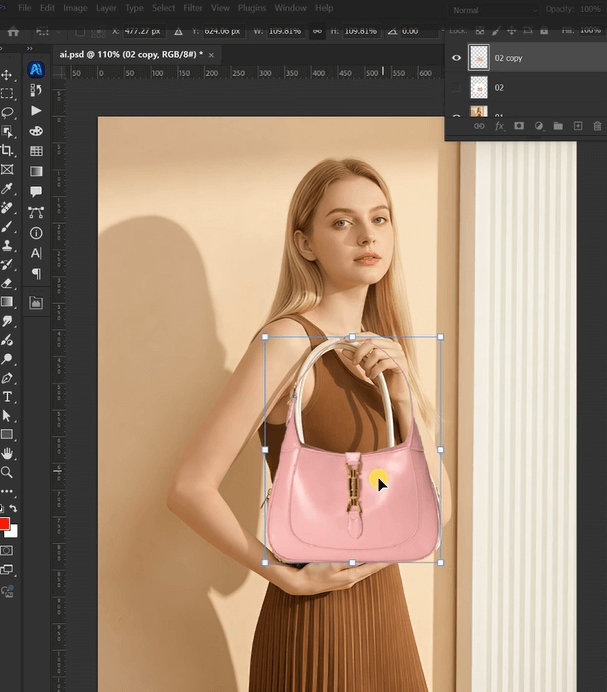Select the Type tool
This screenshot has height=692, width=607.
pos(7,397)
